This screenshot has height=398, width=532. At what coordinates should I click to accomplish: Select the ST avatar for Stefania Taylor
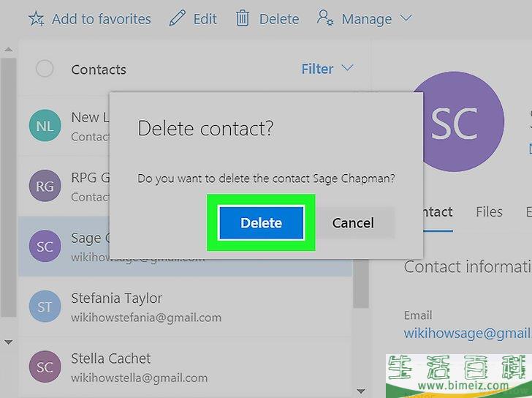[x=45, y=306]
